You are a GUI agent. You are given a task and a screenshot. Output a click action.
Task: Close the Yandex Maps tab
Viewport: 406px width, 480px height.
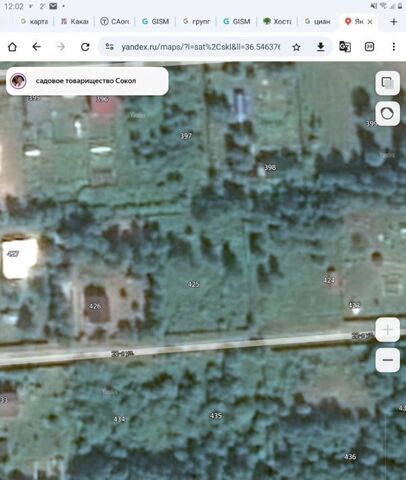click(370, 22)
